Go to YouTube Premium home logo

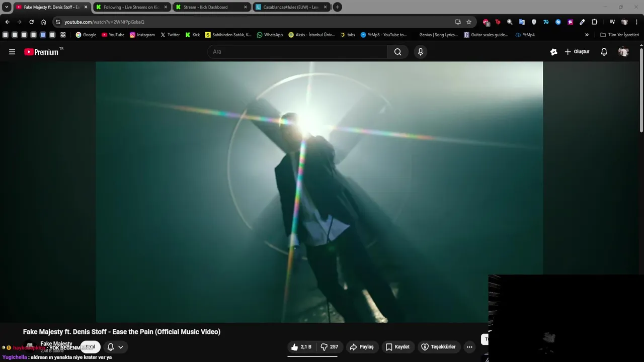41,52
